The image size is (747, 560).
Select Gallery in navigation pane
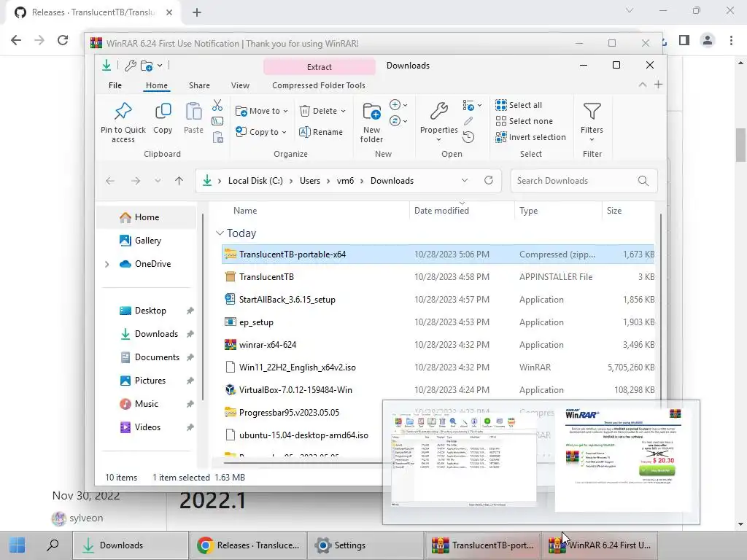coord(147,241)
